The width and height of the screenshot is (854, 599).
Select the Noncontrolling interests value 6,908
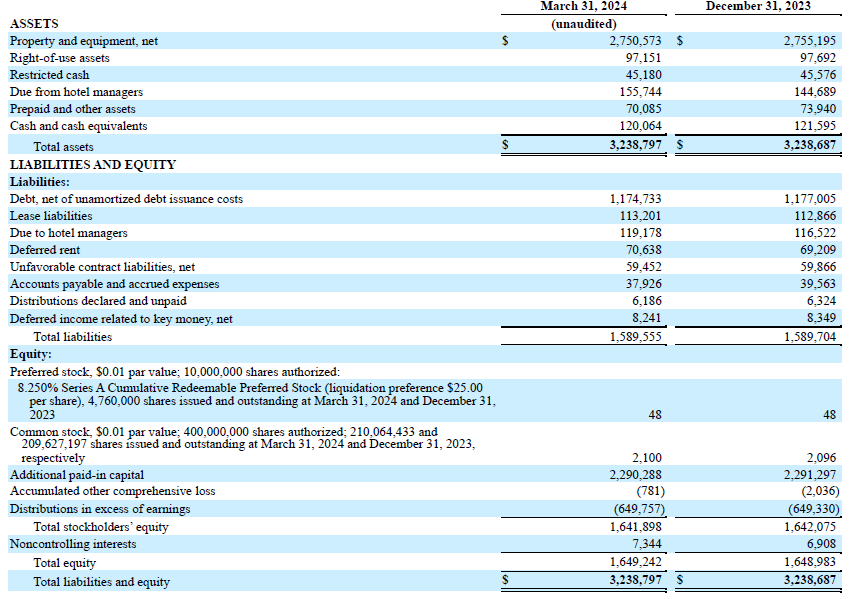pyautogui.click(x=821, y=544)
